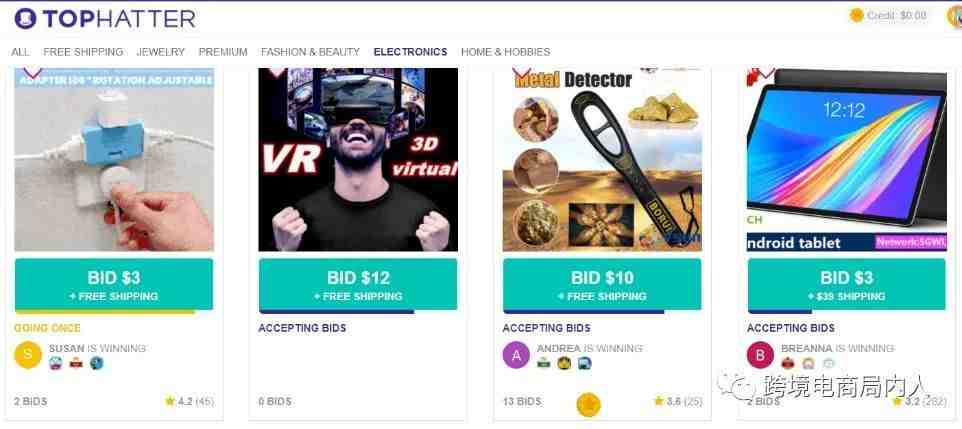
Task: Bid $3 on the plug adapter
Action: click(x=114, y=284)
